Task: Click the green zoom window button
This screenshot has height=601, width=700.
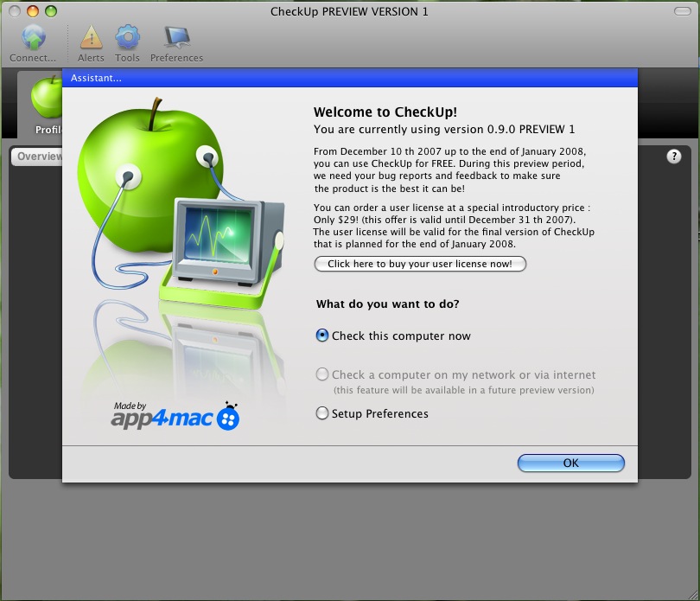Action: 51,11
